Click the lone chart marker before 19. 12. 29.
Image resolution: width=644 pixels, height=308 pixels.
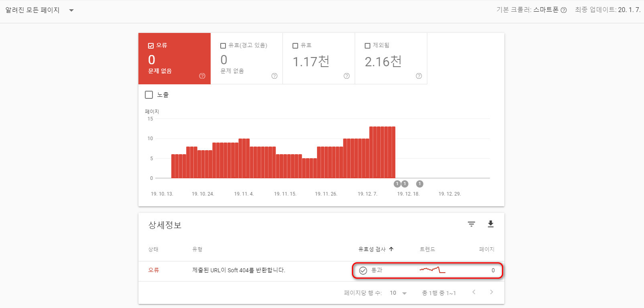click(x=420, y=184)
